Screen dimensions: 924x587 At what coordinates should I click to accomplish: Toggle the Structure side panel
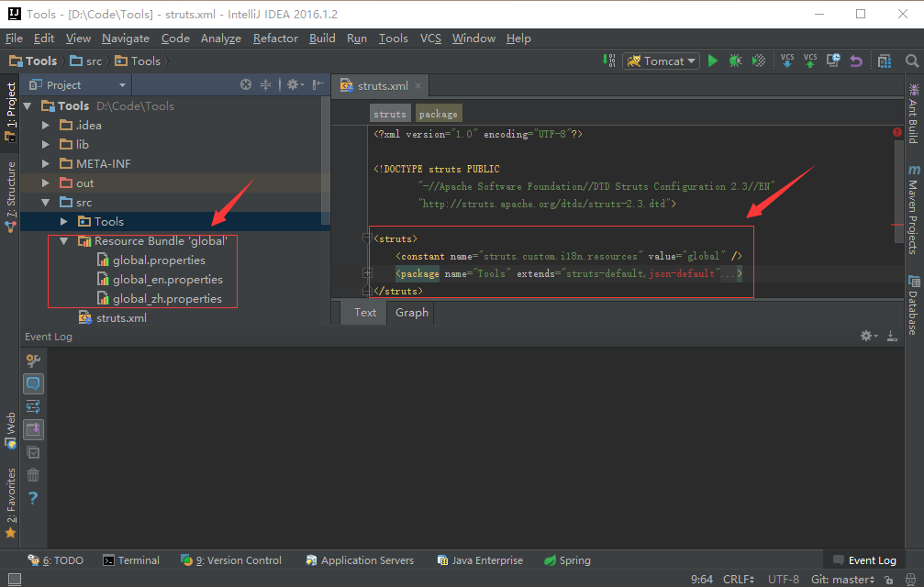pos(11,196)
